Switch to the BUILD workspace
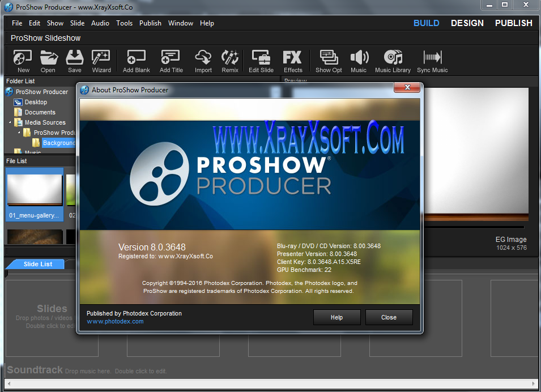The width and height of the screenshot is (541, 392). point(426,23)
